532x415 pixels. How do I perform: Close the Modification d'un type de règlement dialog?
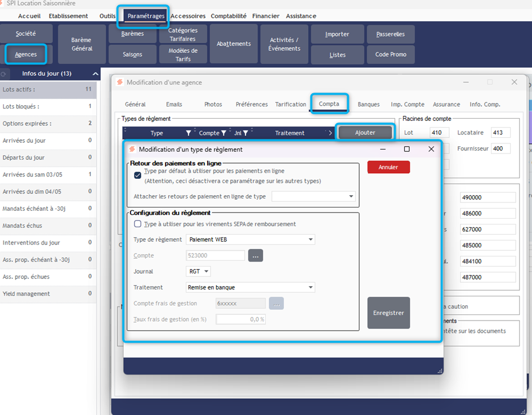pos(431,149)
